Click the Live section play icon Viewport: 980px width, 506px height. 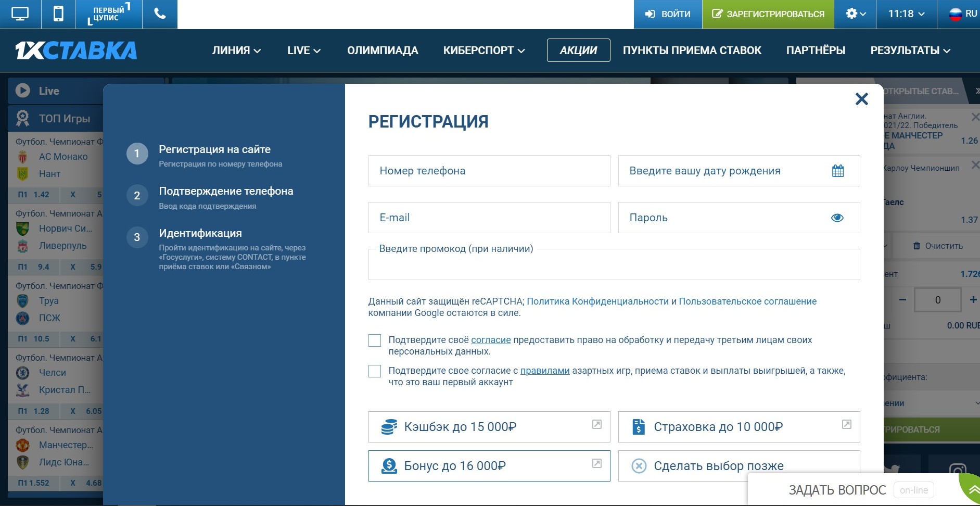(22, 91)
